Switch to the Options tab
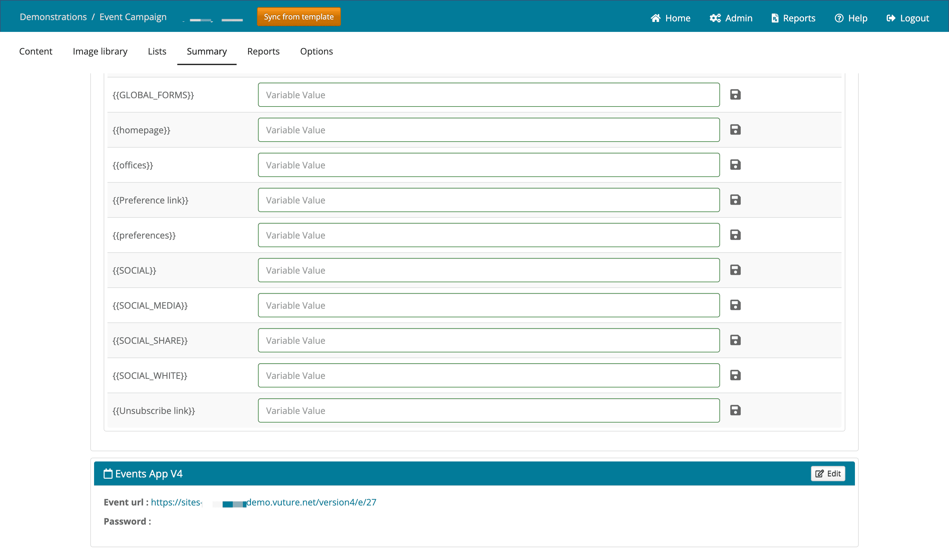949x560 pixels. (x=316, y=51)
